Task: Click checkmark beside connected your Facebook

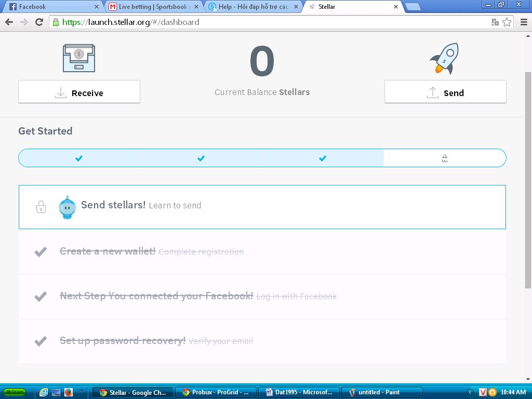Action: pos(41,296)
